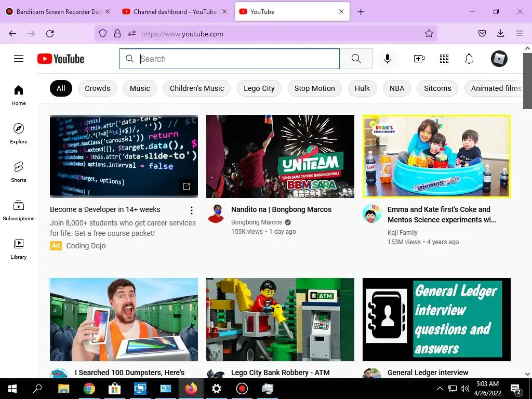
Task: Open Chrome from the taskbar
Action: (89, 389)
